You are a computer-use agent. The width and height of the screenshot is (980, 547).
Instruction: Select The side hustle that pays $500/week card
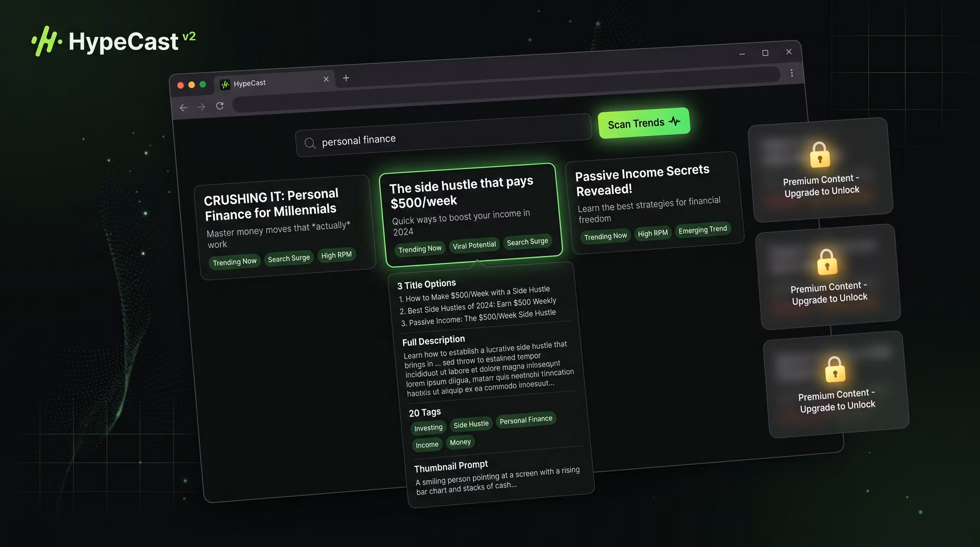pyautogui.click(x=471, y=215)
